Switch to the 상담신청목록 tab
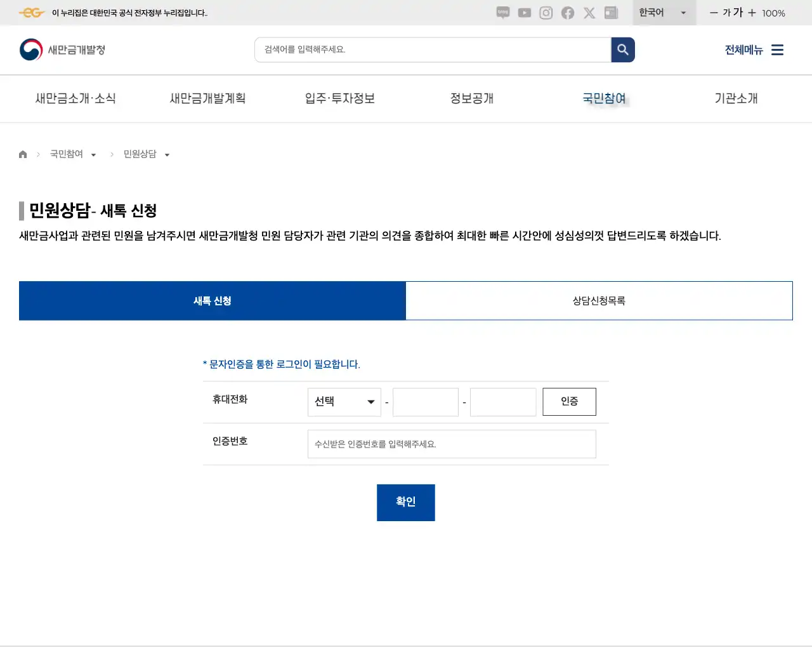812x650 pixels. click(x=599, y=301)
